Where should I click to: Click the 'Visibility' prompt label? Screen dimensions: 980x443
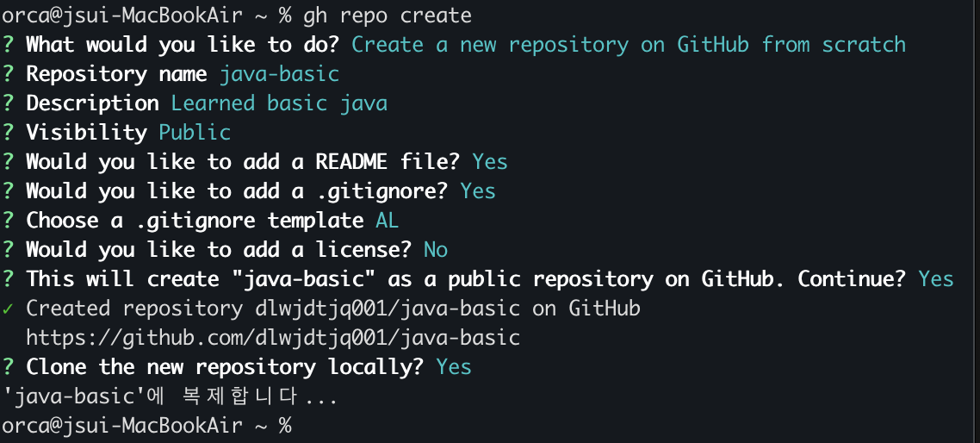pos(87,132)
